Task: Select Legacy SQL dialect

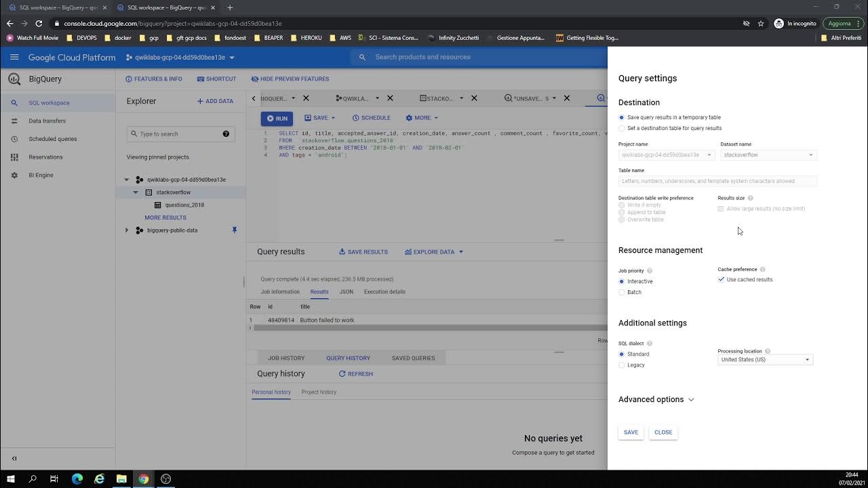Action: (x=622, y=365)
